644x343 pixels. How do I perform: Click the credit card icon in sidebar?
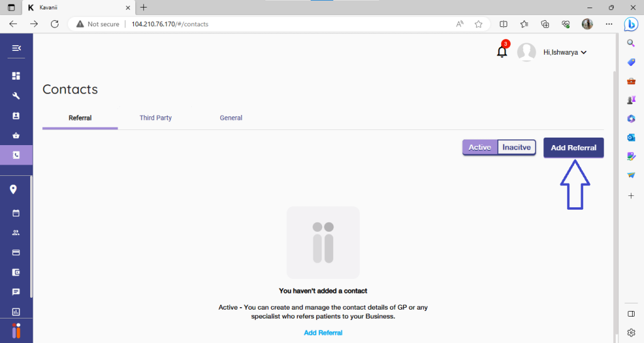(16, 253)
